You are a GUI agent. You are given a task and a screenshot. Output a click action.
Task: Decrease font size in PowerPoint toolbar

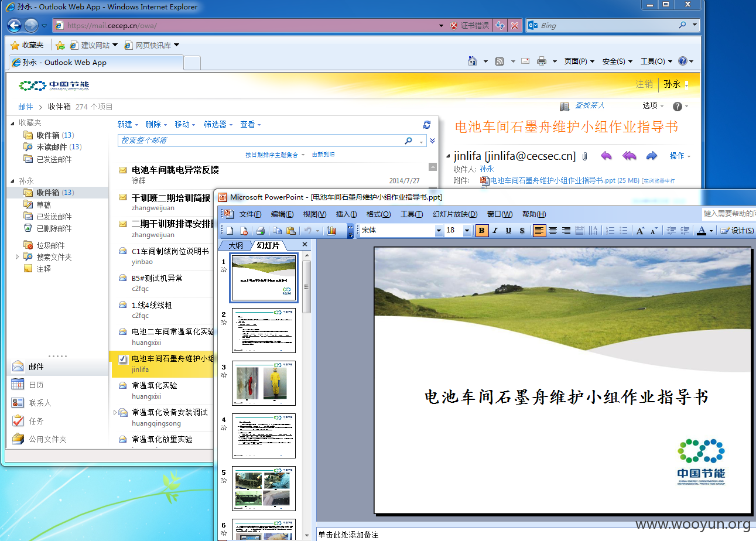click(x=654, y=231)
